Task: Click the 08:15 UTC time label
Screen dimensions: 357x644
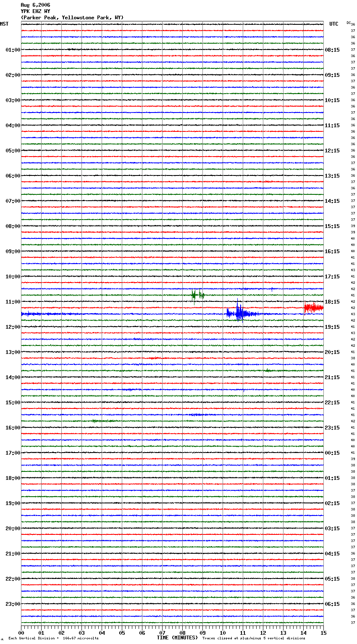Action: [332, 50]
